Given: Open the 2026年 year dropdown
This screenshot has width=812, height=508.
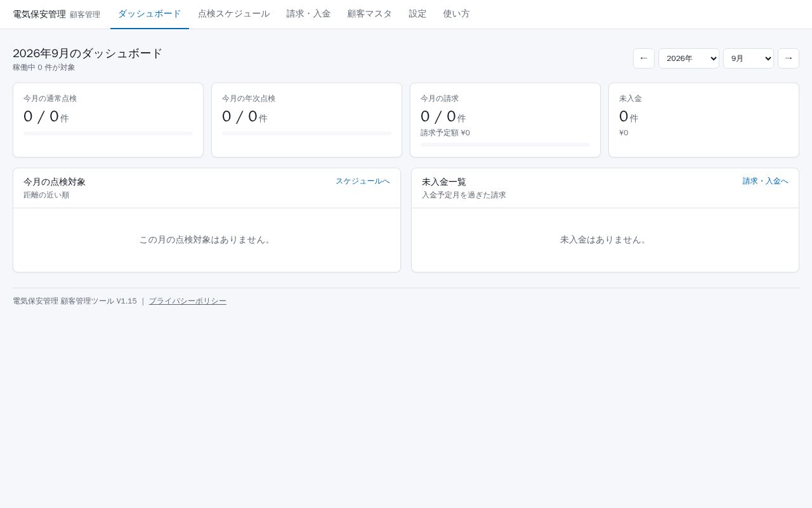Looking at the screenshot, I should pyautogui.click(x=689, y=58).
